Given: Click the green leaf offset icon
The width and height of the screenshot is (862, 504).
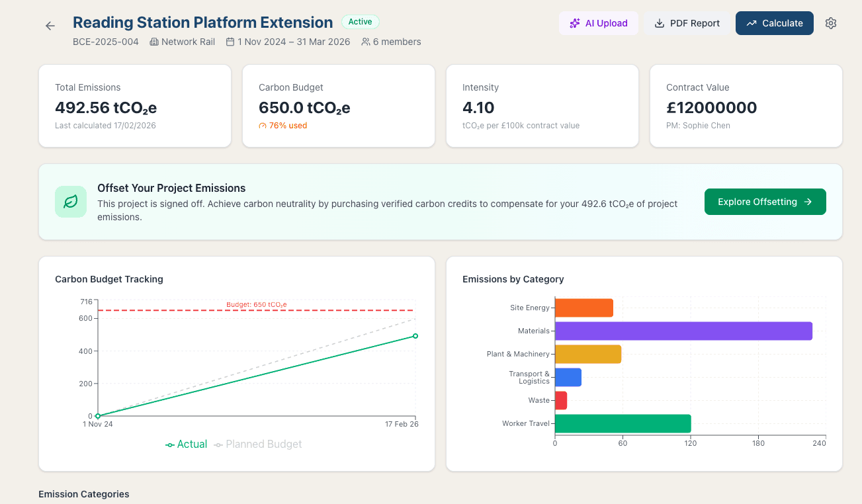Looking at the screenshot, I should click(71, 202).
